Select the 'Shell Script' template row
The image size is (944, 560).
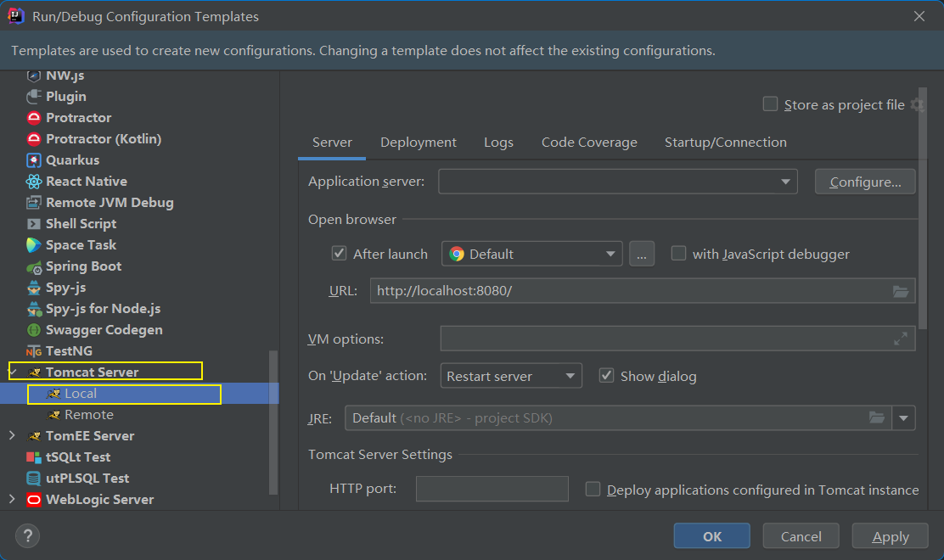click(140, 224)
